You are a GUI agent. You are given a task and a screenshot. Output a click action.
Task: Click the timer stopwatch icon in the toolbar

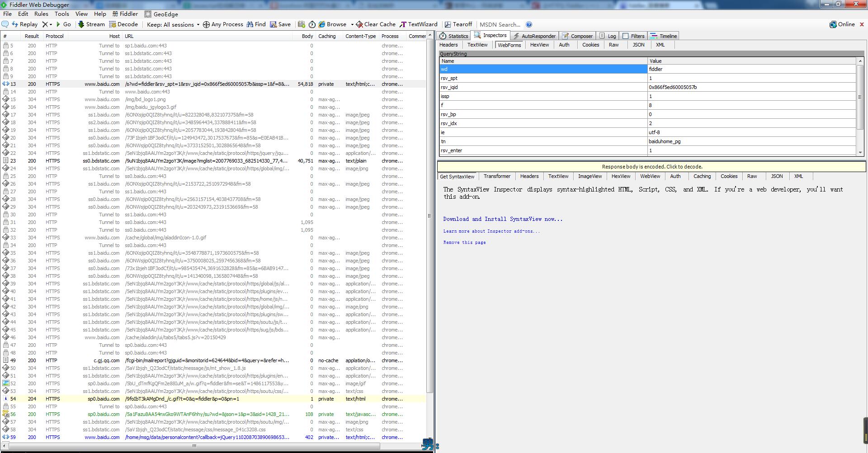(312, 24)
